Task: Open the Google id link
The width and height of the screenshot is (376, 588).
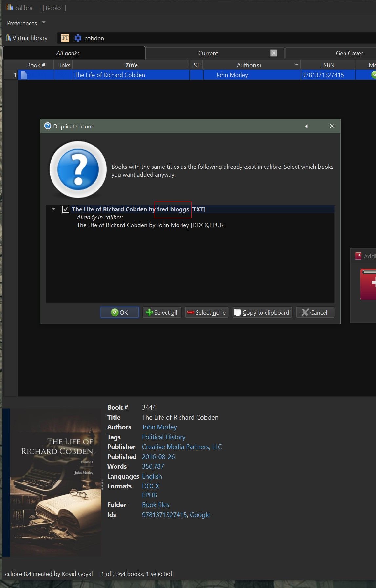Action: (x=200, y=515)
